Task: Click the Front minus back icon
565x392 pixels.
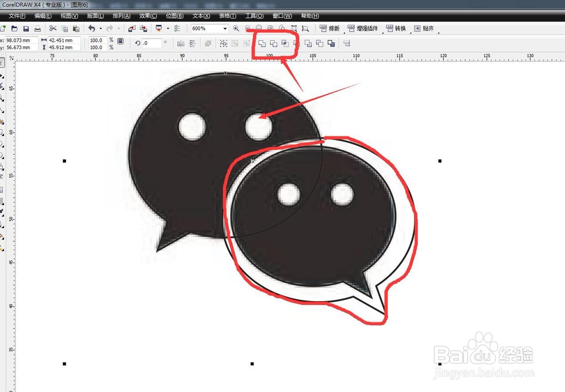Action: click(308, 43)
